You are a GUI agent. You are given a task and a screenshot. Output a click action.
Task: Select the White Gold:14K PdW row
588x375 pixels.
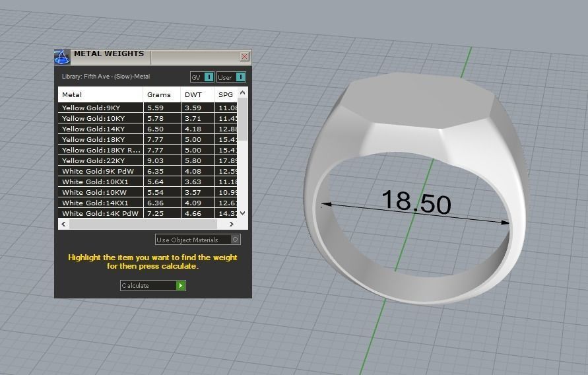tap(148, 213)
